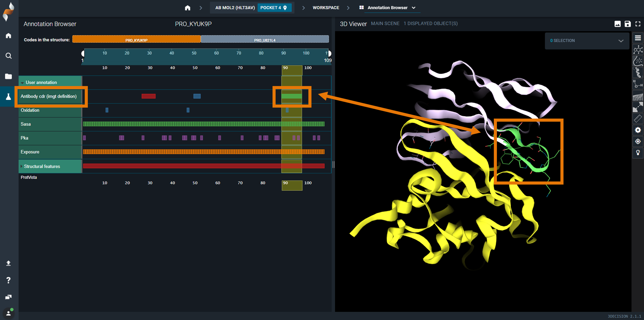644x320 pixels.
Task: Click the chevron after AB MOL2 breadcrumb
Action: 303,8
